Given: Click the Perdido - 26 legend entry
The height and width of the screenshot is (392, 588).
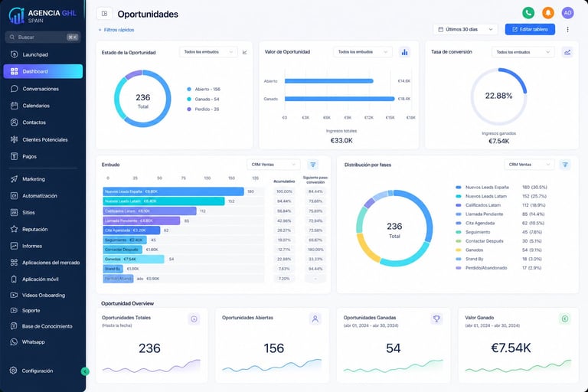Looking at the screenshot, I should pyautogui.click(x=203, y=109).
